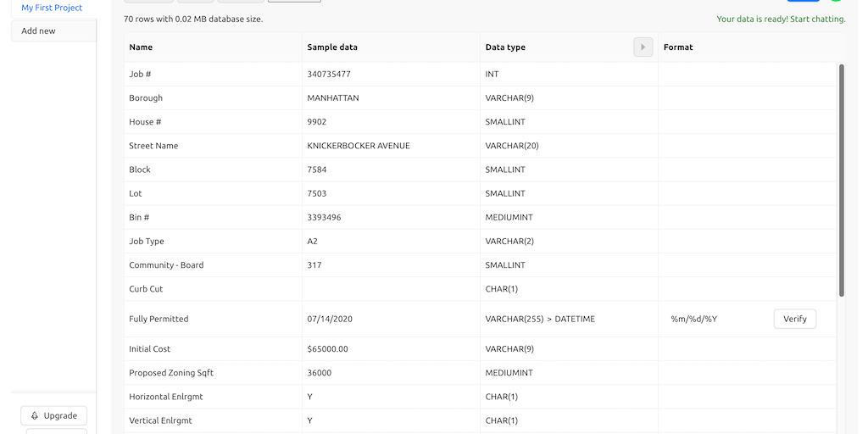Select the Add new sidebar item

pyautogui.click(x=39, y=31)
